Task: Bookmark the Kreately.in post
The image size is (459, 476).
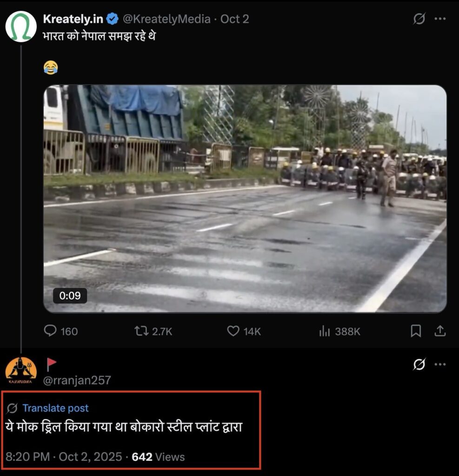Action: click(x=416, y=331)
